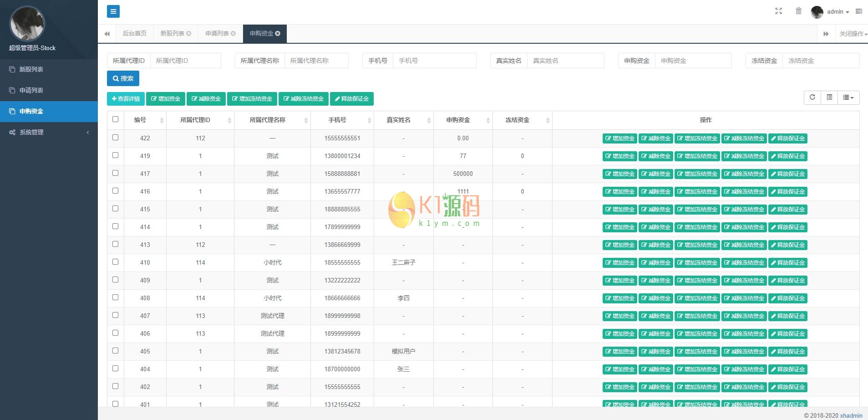Image resolution: width=868 pixels, height=420 pixels.
Task: Click the fullscreen expand icon
Action: point(778,11)
